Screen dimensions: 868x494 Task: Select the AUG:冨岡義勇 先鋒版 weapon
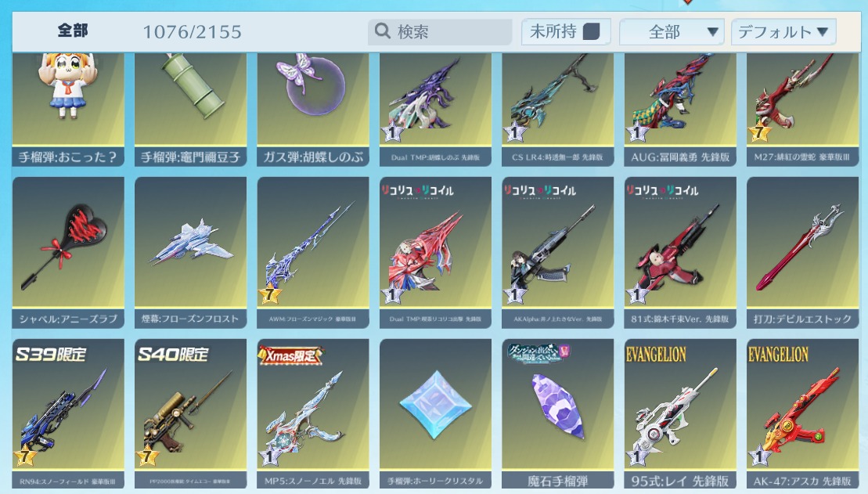[x=680, y=110]
